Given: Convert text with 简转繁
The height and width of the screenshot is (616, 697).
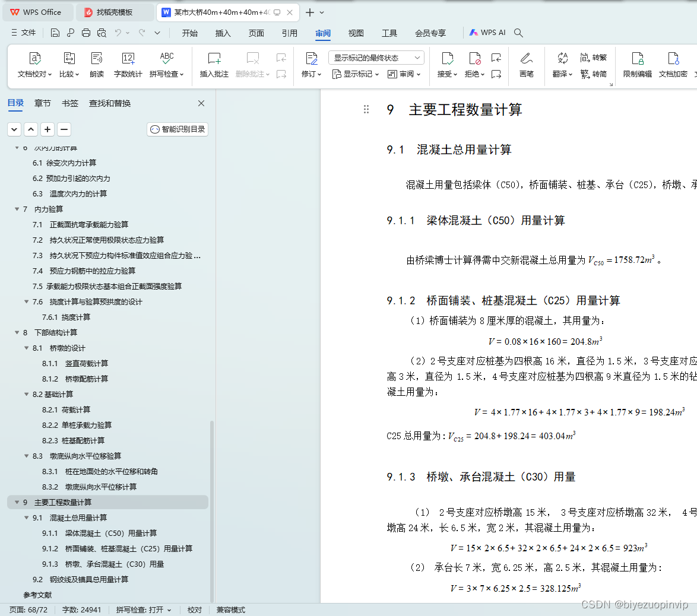Looking at the screenshot, I should (594, 58).
